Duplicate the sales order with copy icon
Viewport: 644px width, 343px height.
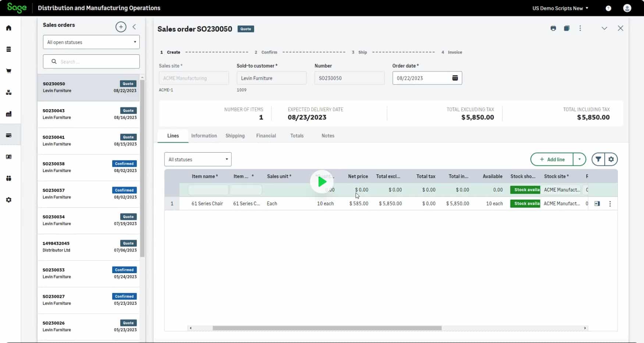point(567,28)
